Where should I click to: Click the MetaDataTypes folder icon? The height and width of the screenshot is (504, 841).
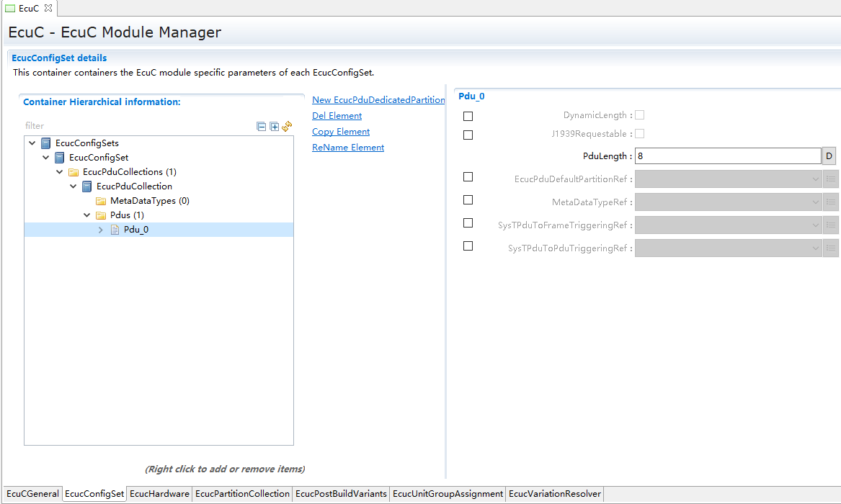[x=101, y=201]
